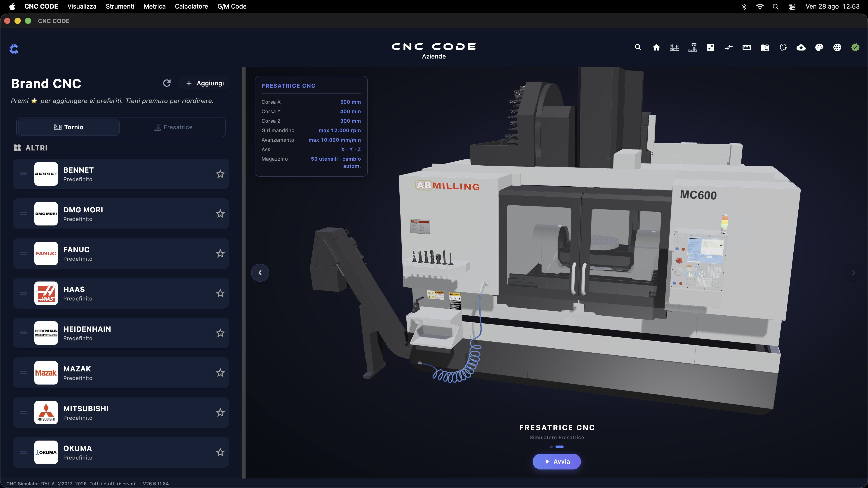Click the first carousel page dot
Screen dimensions: 868x488
point(551,447)
